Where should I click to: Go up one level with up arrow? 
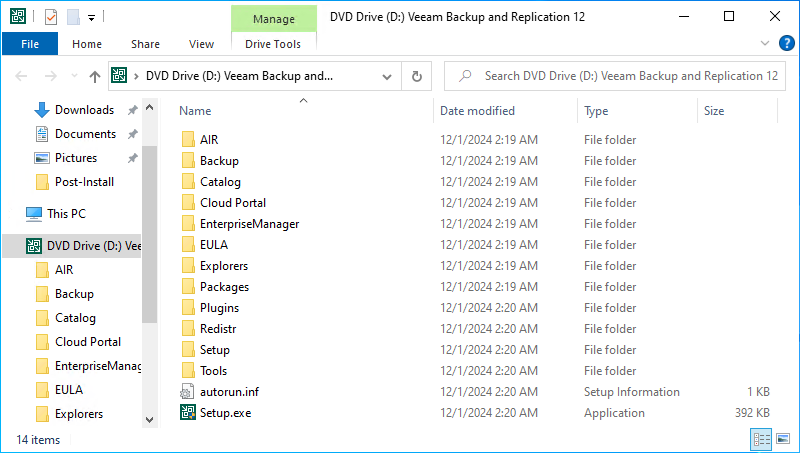coord(95,77)
